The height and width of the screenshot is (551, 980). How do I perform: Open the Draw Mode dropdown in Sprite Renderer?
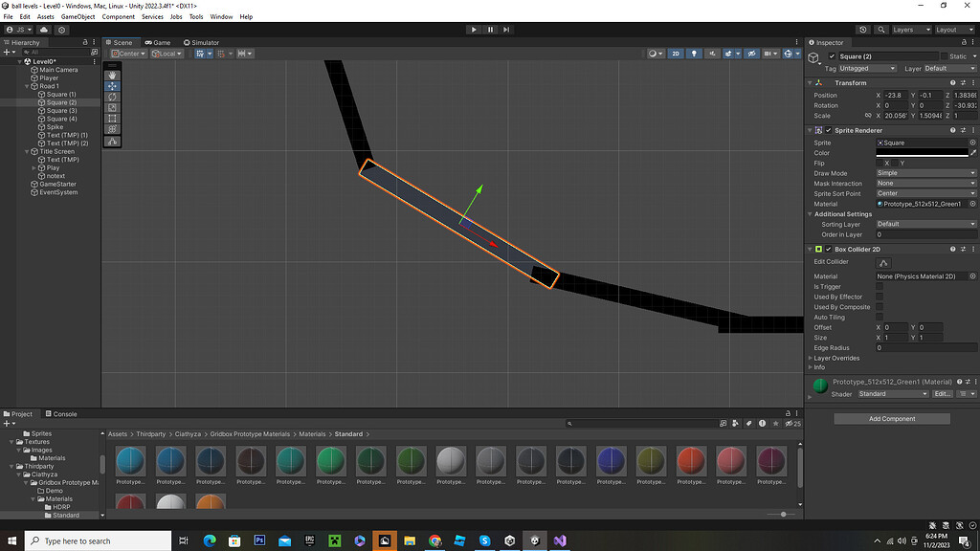coord(924,173)
